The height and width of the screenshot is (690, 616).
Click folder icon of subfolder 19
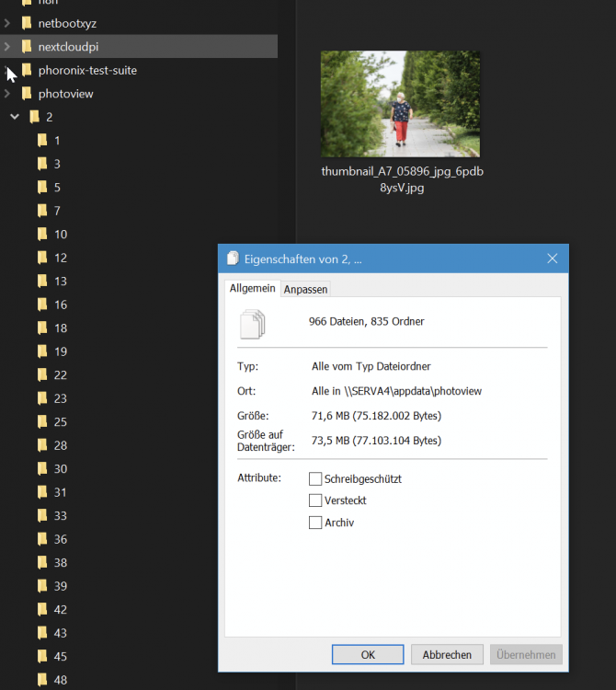click(42, 351)
